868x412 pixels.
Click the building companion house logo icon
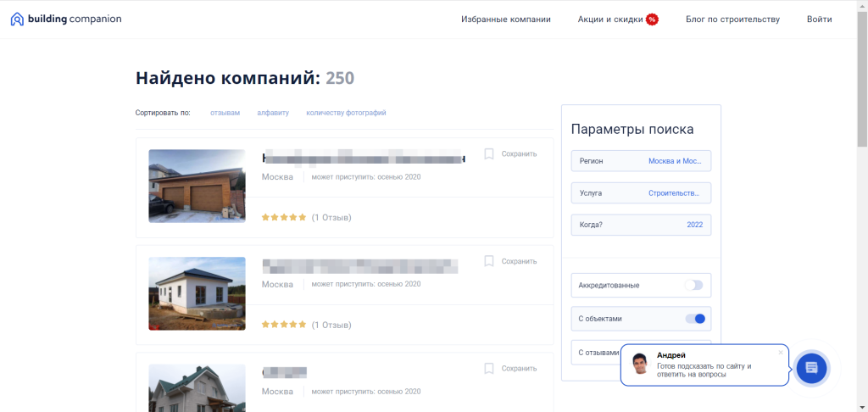(x=17, y=19)
